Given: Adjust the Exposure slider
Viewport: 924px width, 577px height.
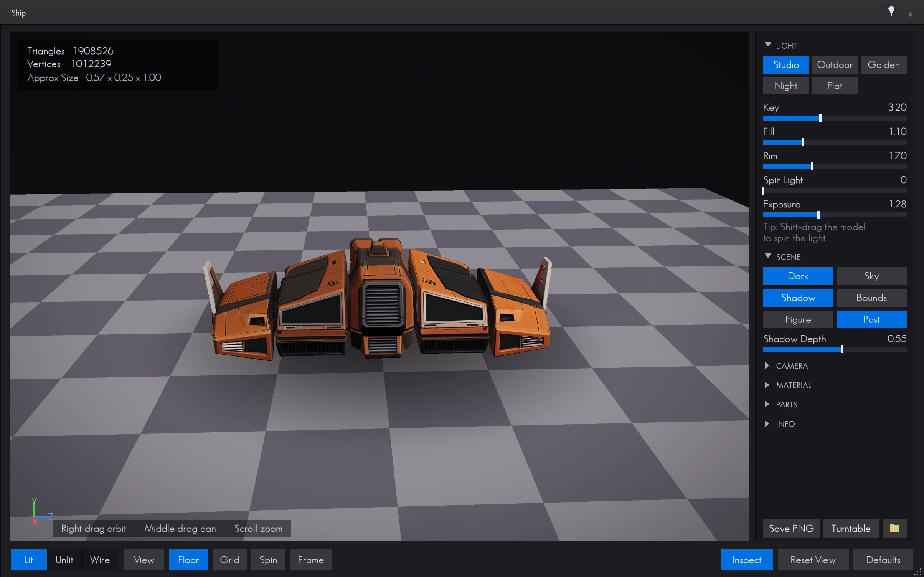Looking at the screenshot, I should click(x=835, y=215).
